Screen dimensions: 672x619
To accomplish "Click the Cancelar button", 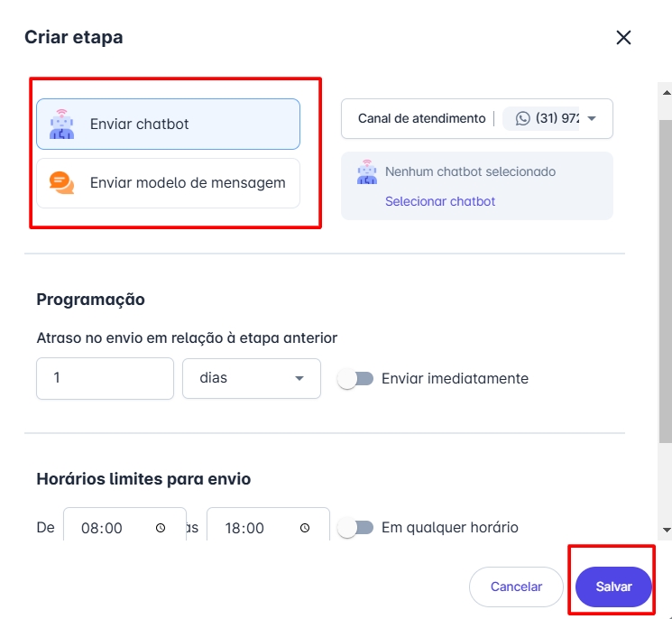I will click(x=516, y=587).
